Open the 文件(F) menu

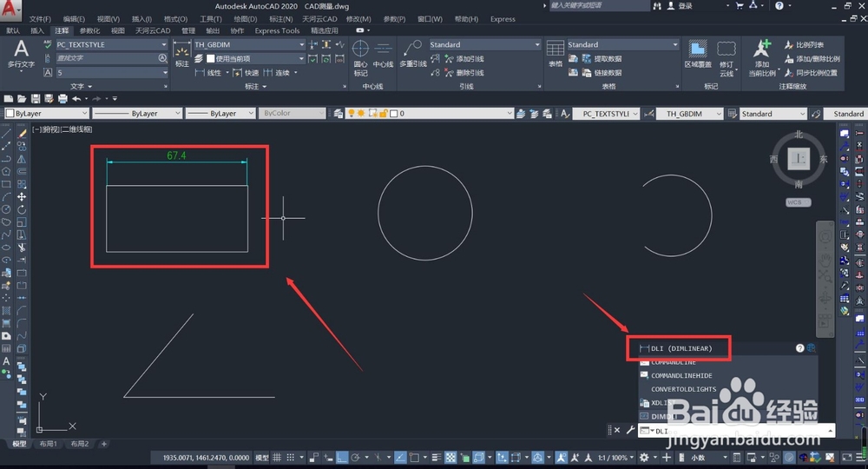[40, 19]
